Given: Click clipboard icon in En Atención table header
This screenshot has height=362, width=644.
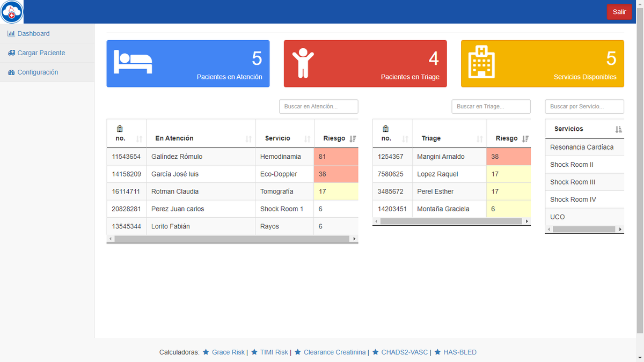Looking at the screenshot, I should coord(119,129).
